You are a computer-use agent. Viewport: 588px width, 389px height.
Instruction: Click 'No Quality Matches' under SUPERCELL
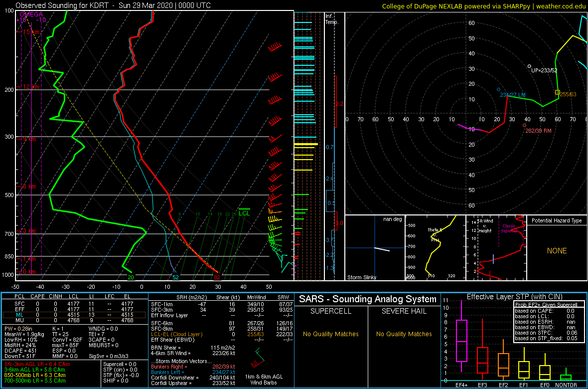pos(331,334)
